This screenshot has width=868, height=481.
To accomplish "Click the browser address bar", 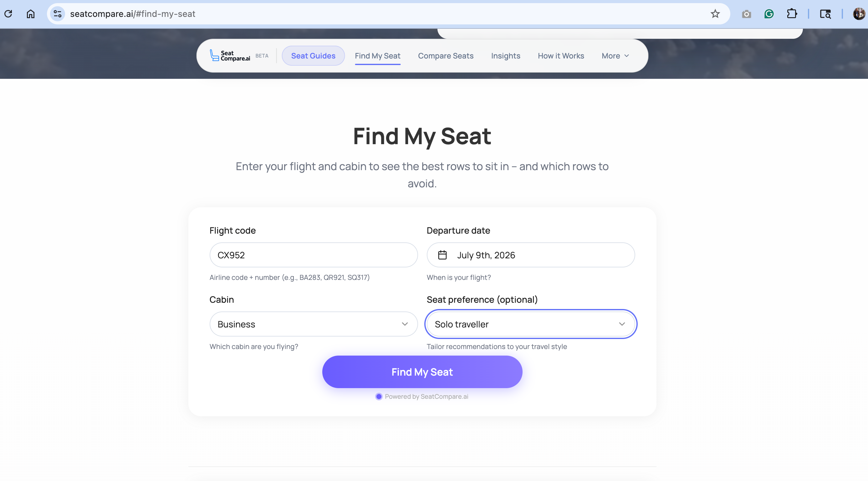I will (236, 14).
